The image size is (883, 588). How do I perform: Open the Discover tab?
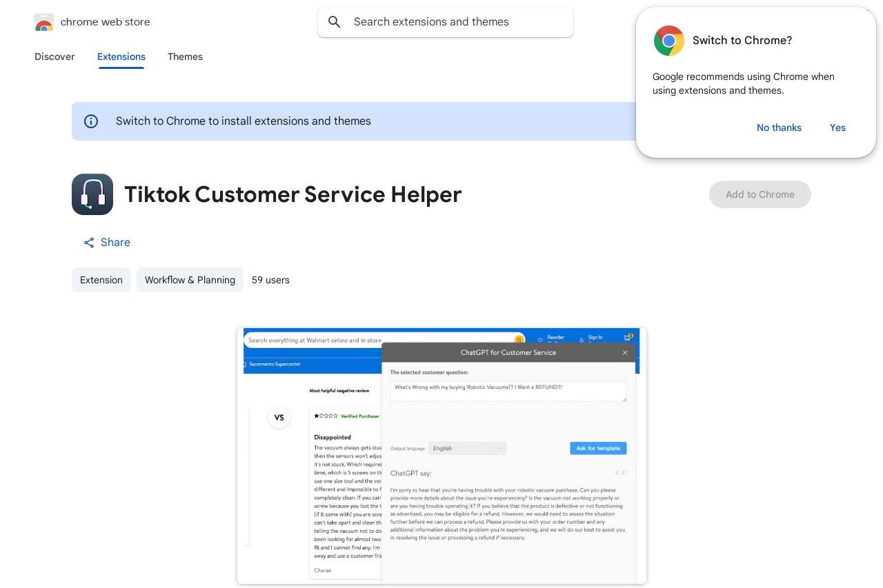click(x=54, y=57)
